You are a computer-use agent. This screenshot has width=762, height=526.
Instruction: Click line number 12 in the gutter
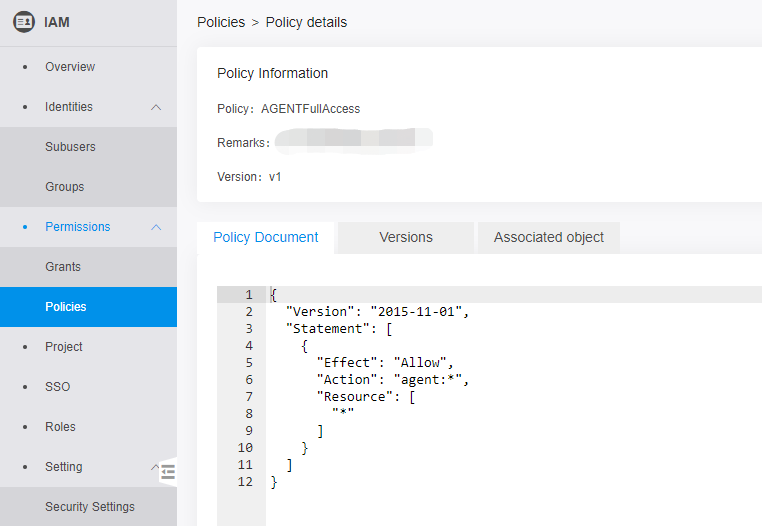coord(245,482)
